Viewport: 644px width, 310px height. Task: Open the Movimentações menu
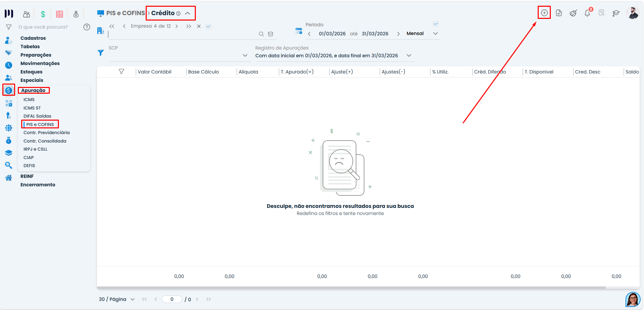(x=40, y=63)
